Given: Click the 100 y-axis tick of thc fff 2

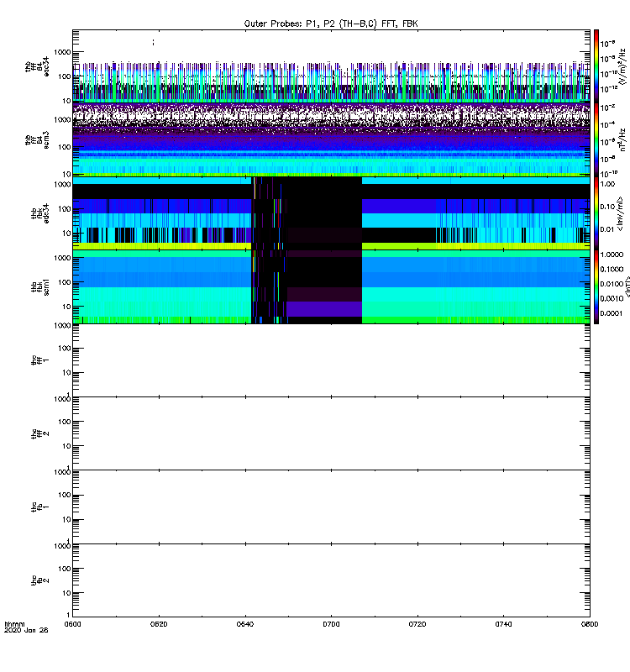Looking at the screenshot, I should click(65, 422).
